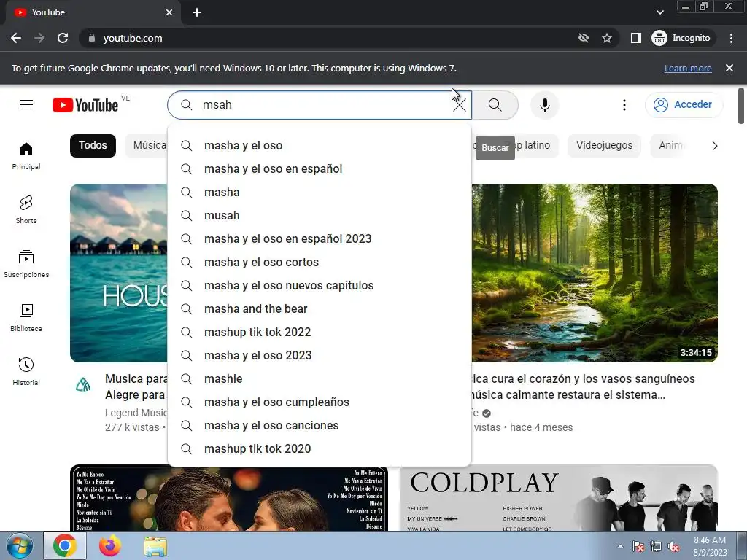Open the forest stream video thumbnail
Image resolution: width=747 pixels, height=560 pixels.
(x=595, y=273)
